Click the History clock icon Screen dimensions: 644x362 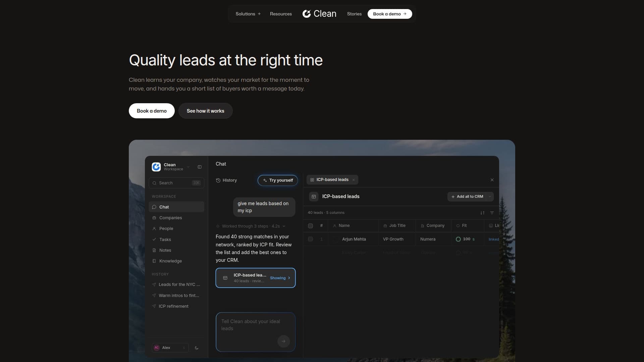pyautogui.click(x=218, y=180)
